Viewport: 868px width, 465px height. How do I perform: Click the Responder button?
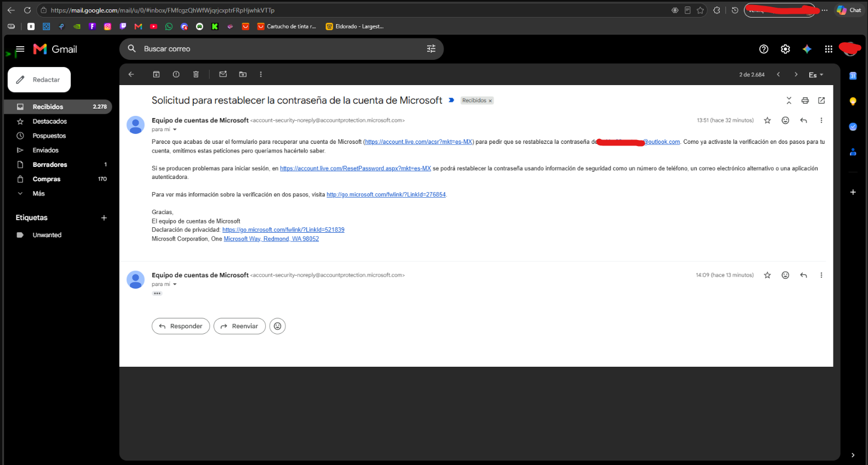click(181, 326)
